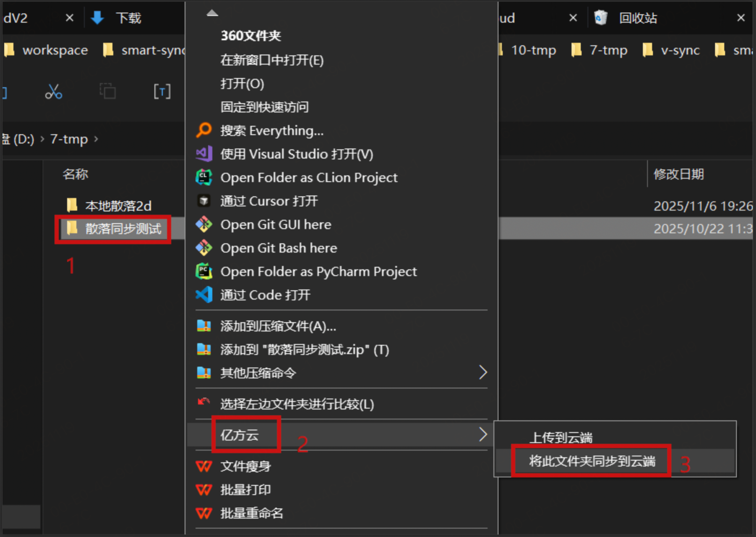Click the PyCharm project icon
756x537 pixels.
tap(204, 271)
